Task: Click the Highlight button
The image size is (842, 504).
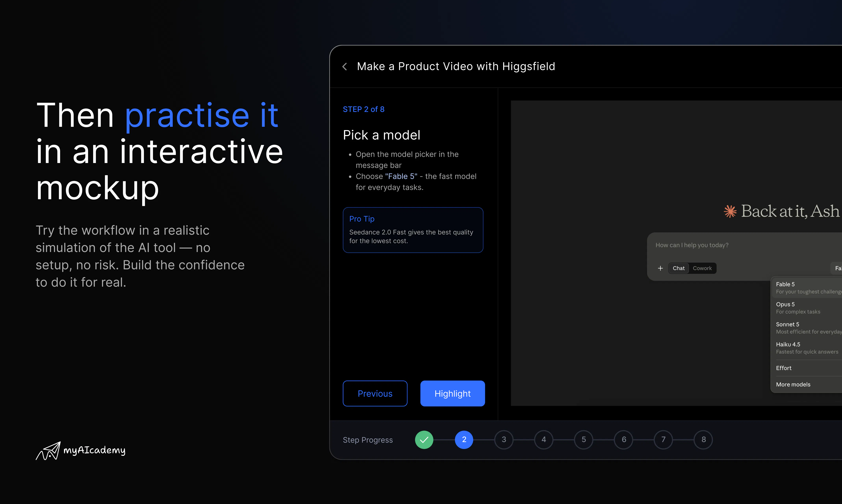Action: point(453,394)
